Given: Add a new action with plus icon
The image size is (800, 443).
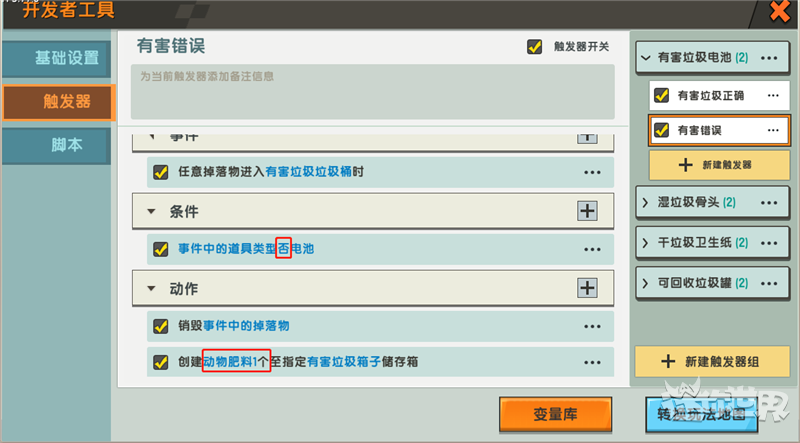Looking at the screenshot, I should [x=587, y=288].
